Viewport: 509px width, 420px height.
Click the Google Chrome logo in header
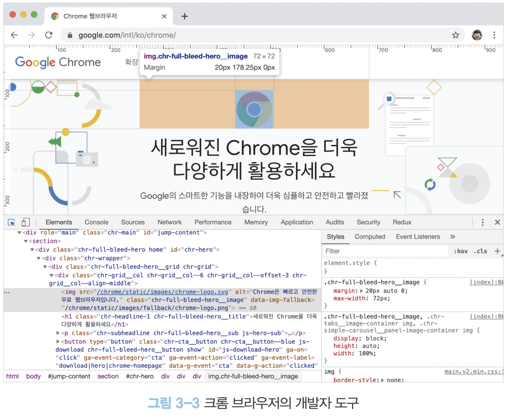click(x=58, y=62)
